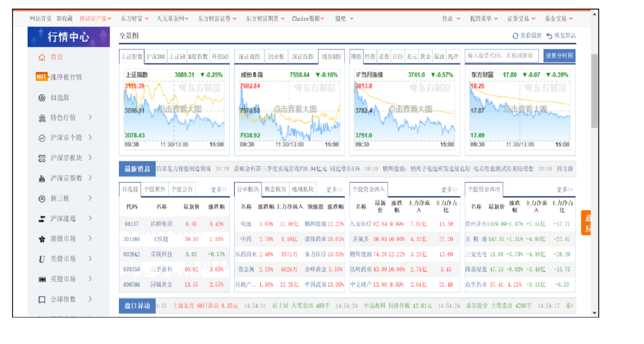The height and width of the screenshot is (344, 644).
Task: Open the 成份B指 chart thumbnail
Action: (289, 109)
